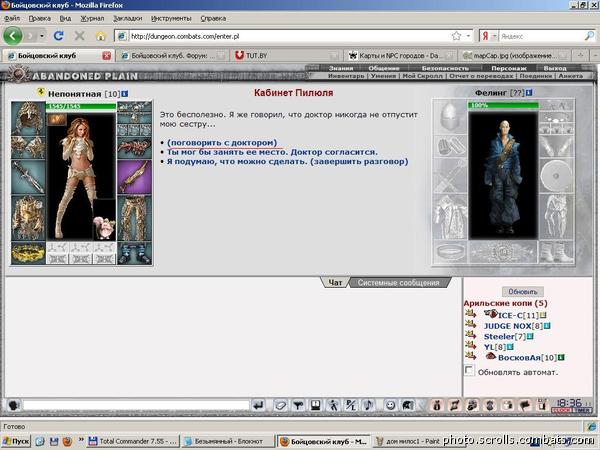
Task: Open info icon next to Непонятная
Action: 125,93
